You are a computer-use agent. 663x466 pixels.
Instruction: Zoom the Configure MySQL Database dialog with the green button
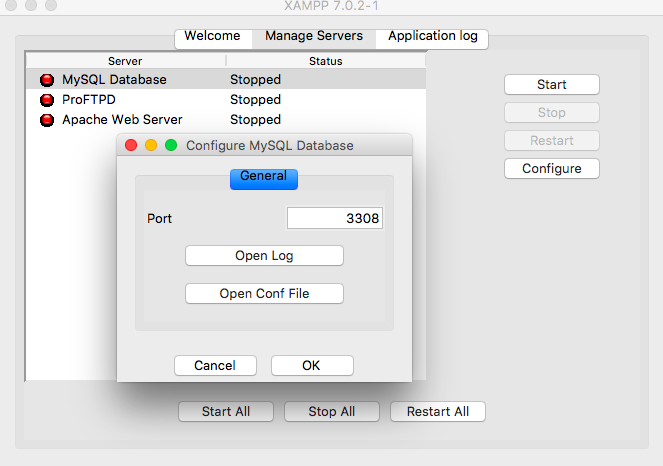[x=171, y=145]
